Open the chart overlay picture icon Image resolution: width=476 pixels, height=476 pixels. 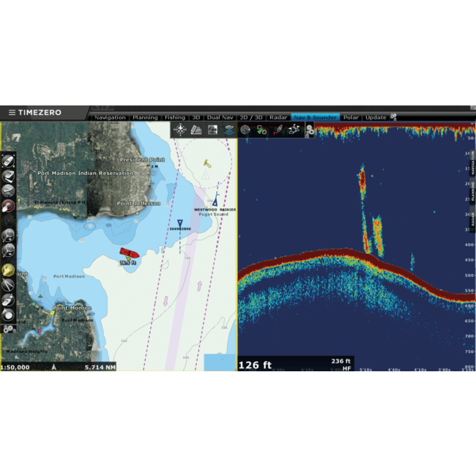(x=213, y=130)
